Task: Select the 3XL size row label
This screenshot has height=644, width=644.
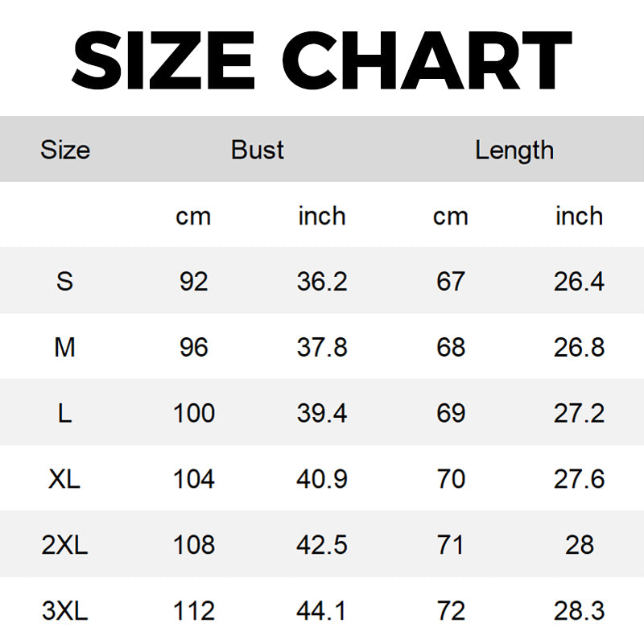Action: coord(65,611)
